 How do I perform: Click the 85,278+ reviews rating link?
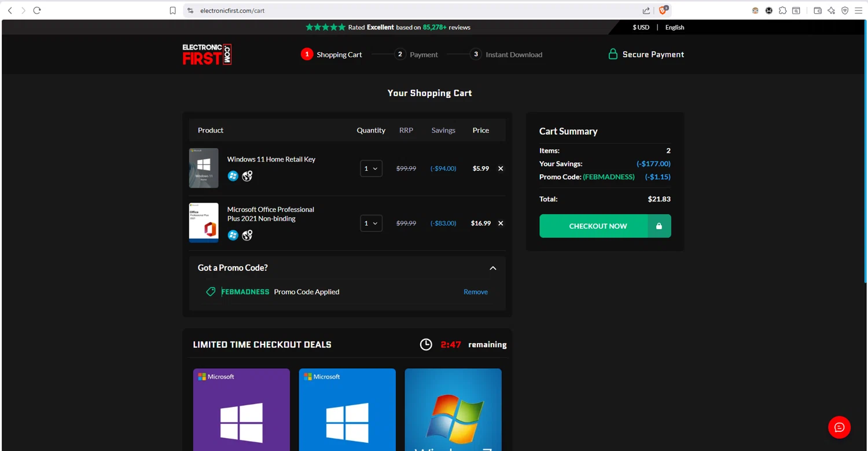pyautogui.click(x=446, y=27)
